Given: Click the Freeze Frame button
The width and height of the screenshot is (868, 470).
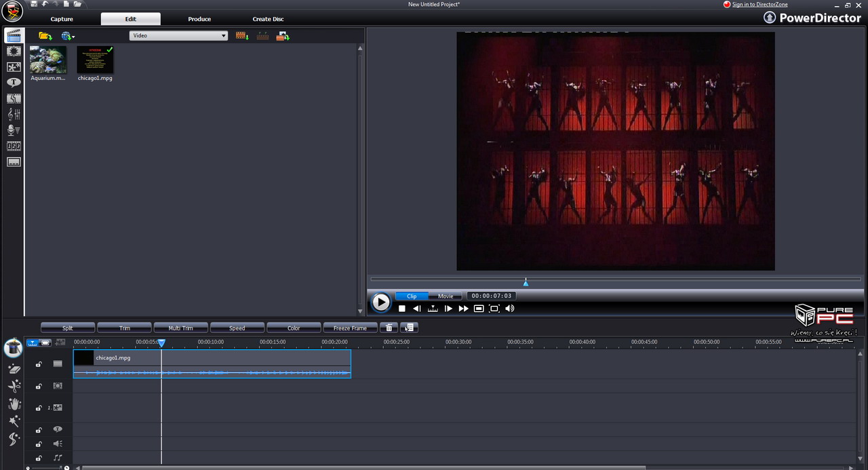Looking at the screenshot, I should pos(351,328).
